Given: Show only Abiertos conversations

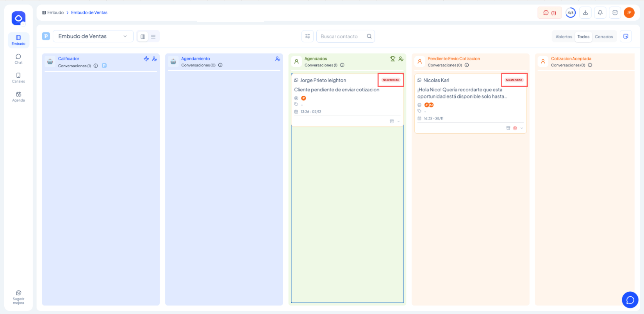Looking at the screenshot, I should pyautogui.click(x=564, y=37).
